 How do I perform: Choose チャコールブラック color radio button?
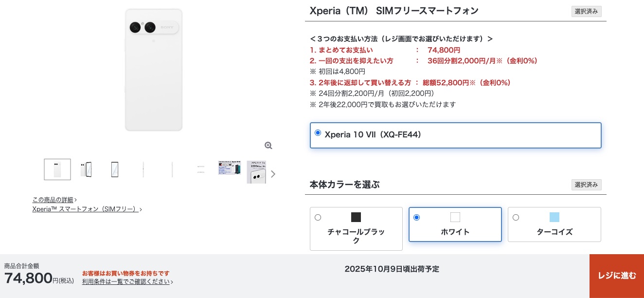pos(318,218)
